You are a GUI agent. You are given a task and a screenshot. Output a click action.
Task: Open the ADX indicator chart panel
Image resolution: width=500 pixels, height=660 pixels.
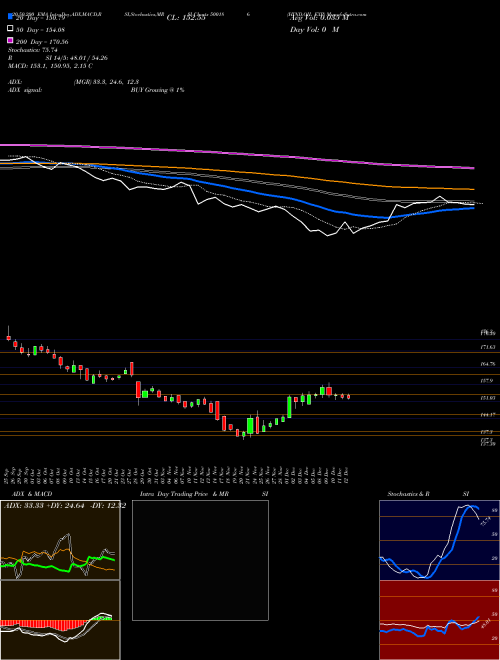point(60,540)
